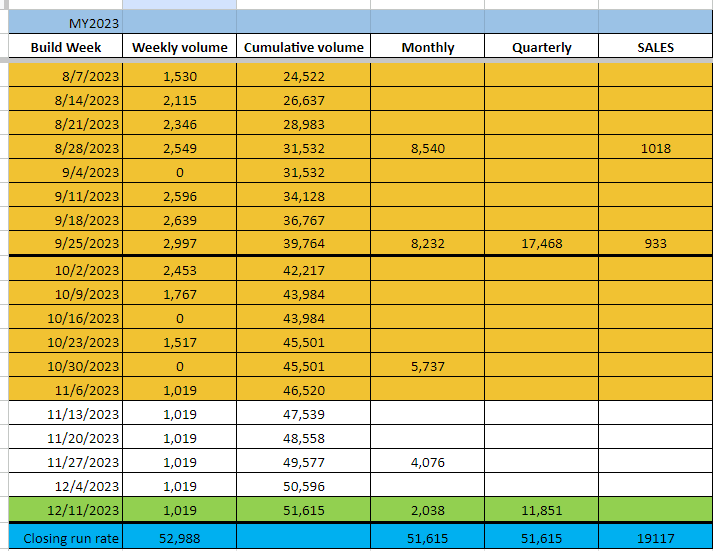Select the 10/16/2023 date cell
Image resolution: width=713 pixels, height=551 pixels.
[x=66, y=318]
